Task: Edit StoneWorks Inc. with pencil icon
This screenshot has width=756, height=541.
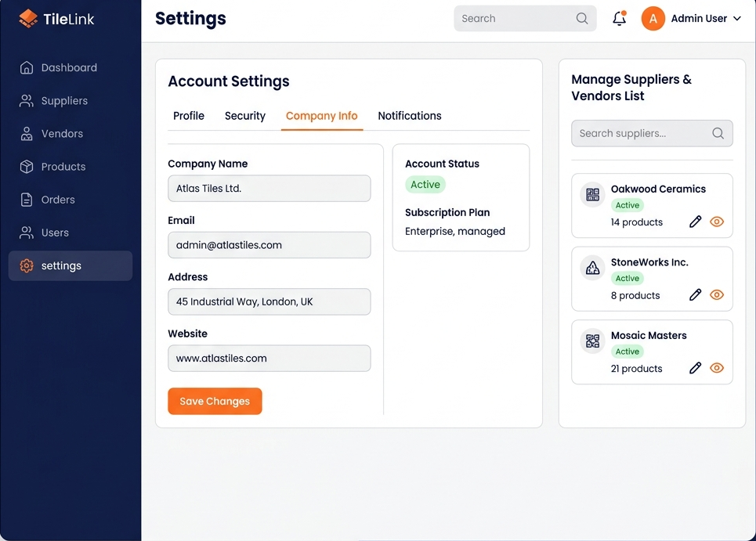Action: (x=695, y=295)
